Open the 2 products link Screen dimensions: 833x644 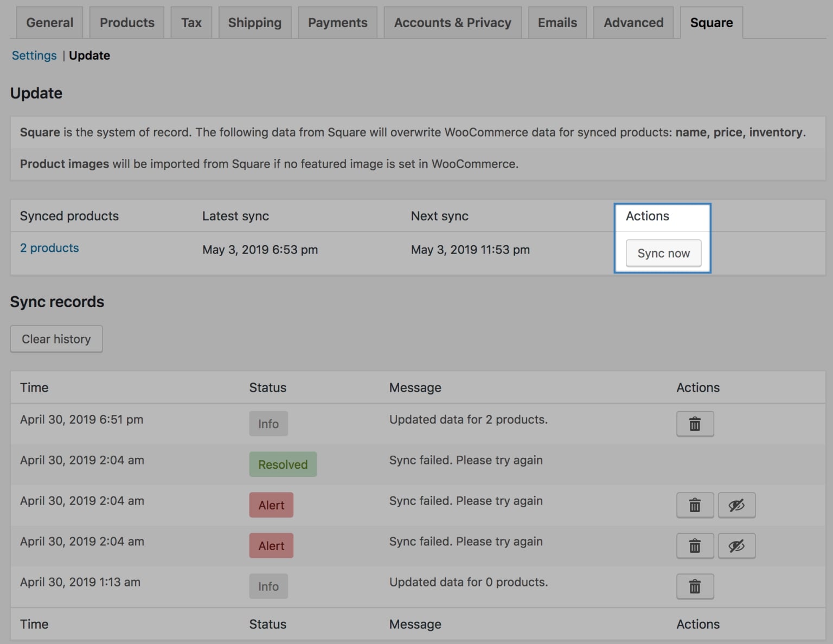49,248
